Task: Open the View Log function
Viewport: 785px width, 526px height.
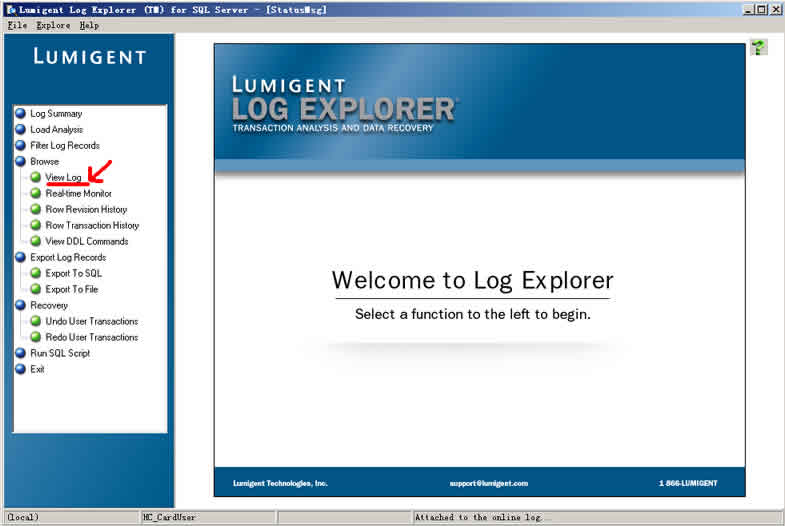Action: click(x=64, y=177)
